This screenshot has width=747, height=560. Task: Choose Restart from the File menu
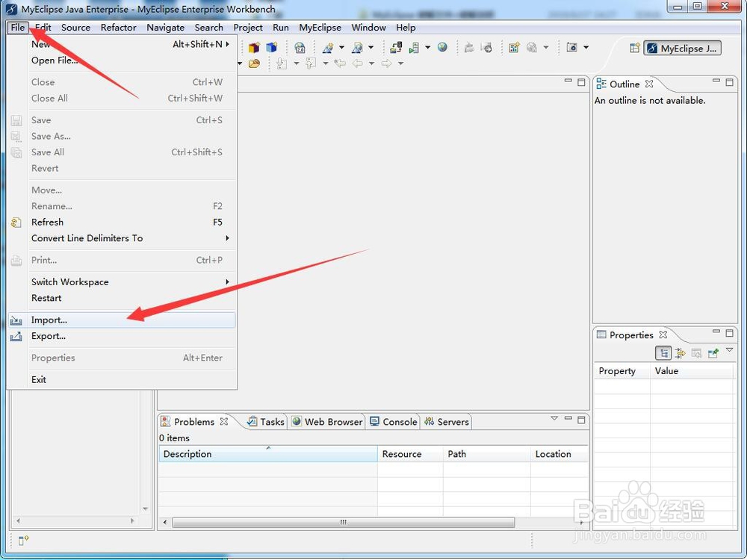(x=122, y=298)
